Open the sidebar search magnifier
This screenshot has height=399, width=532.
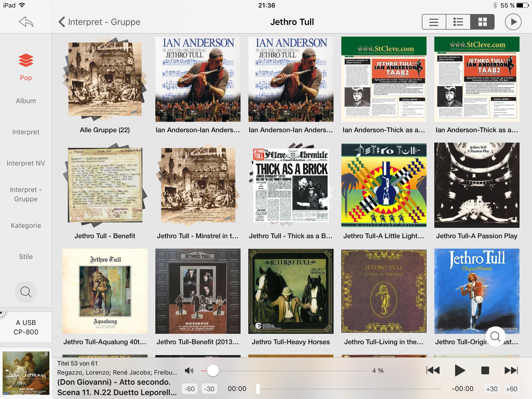[26, 292]
